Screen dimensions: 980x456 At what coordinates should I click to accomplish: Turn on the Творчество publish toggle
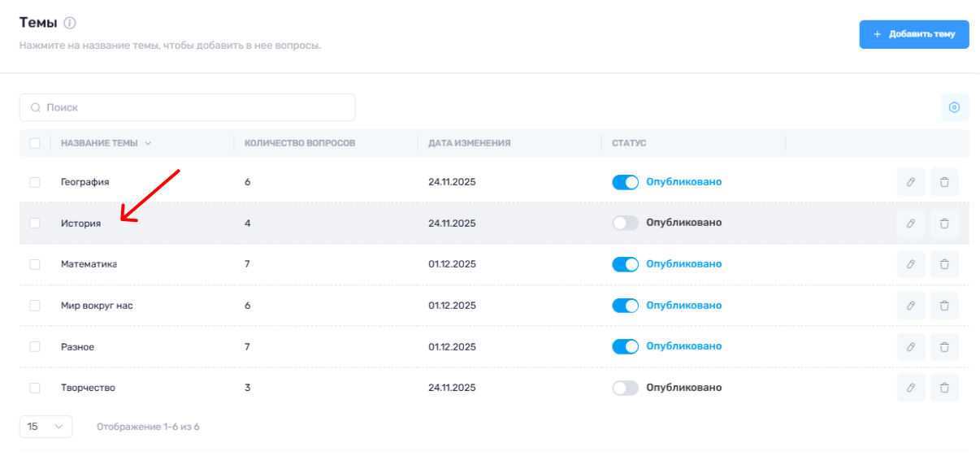[x=626, y=388]
